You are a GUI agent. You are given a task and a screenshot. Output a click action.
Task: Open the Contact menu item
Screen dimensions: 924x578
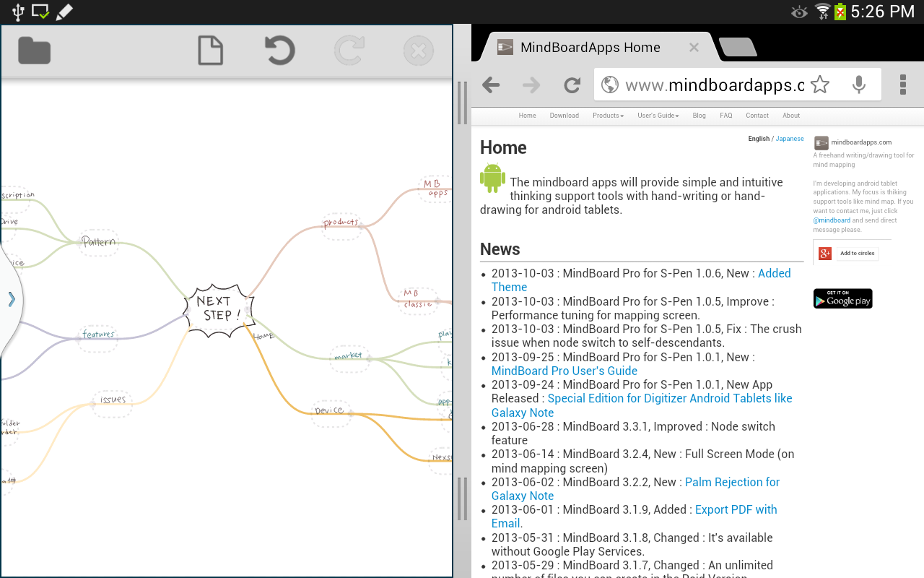tap(757, 116)
